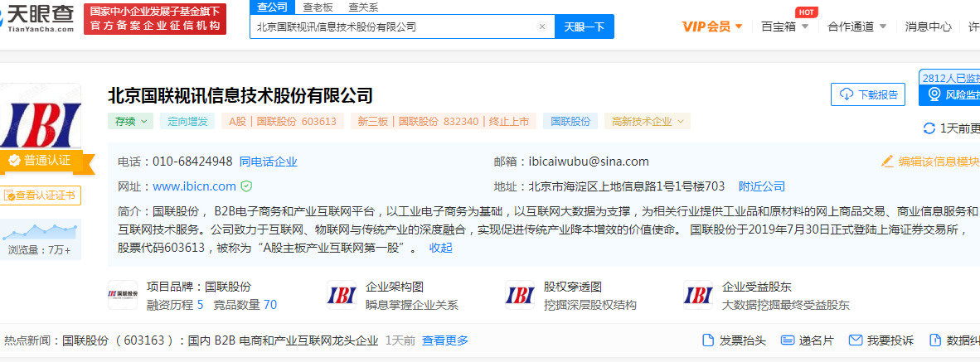Click the 附近公司 link
980x362 pixels.
click(761, 186)
